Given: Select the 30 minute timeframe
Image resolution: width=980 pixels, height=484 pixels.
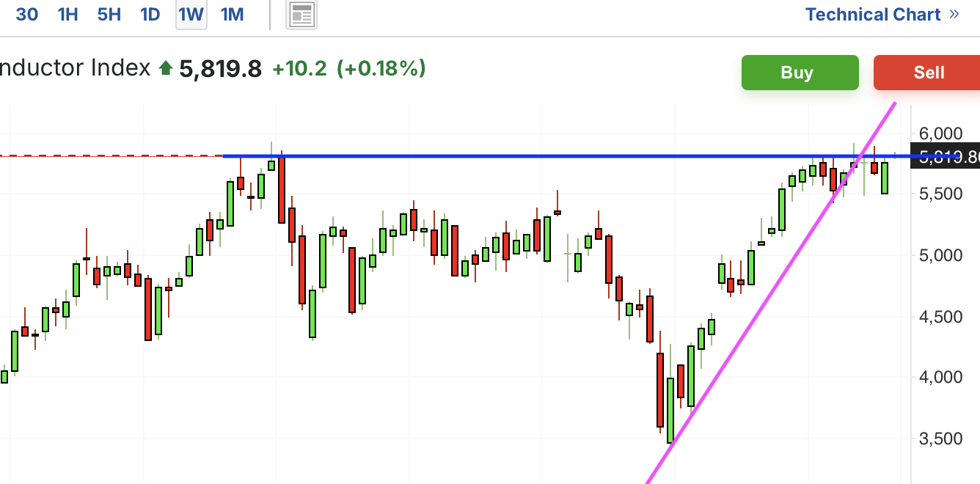Looking at the screenshot, I should pyautogui.click(x=27, y=15).
